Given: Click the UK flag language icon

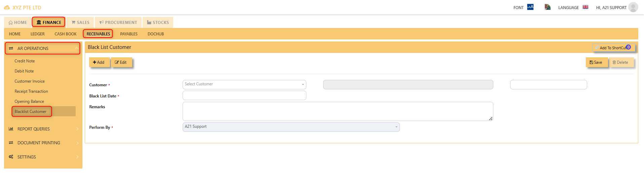Looking at the screenshot, I should point(585,7).
